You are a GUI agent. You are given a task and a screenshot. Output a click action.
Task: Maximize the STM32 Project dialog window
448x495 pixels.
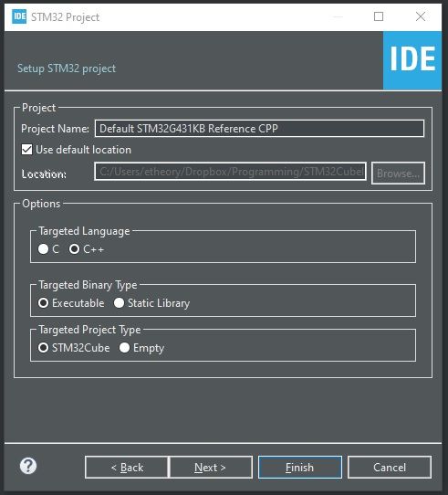[x=379, y=16]
